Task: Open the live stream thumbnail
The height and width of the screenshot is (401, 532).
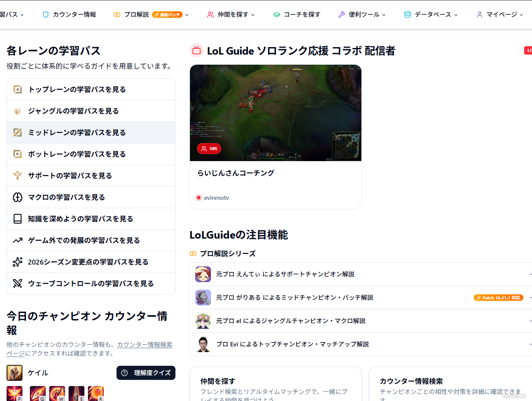Action: click(x=276, y=113)
